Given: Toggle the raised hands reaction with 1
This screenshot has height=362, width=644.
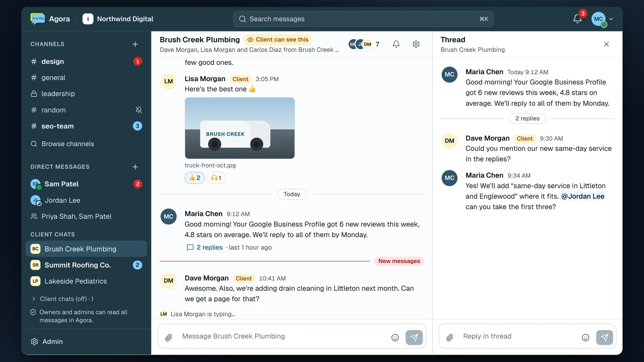Looking at the screenshot, I should point(216,178).
